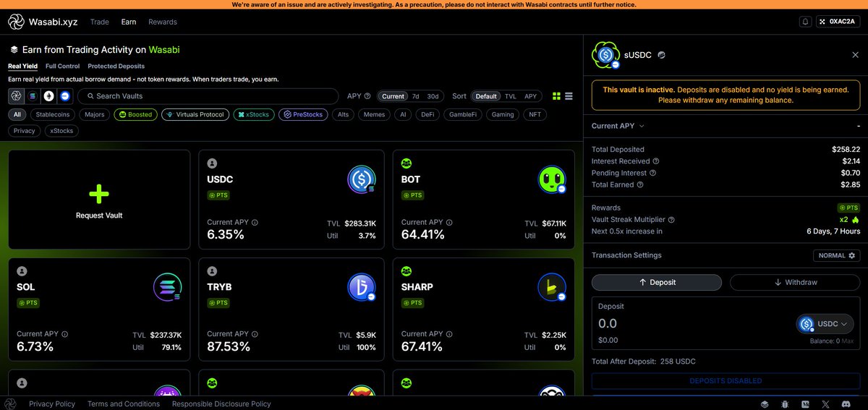
Task: Open Responsible Disclosure Policy link
Action: (x=221, y=403)
